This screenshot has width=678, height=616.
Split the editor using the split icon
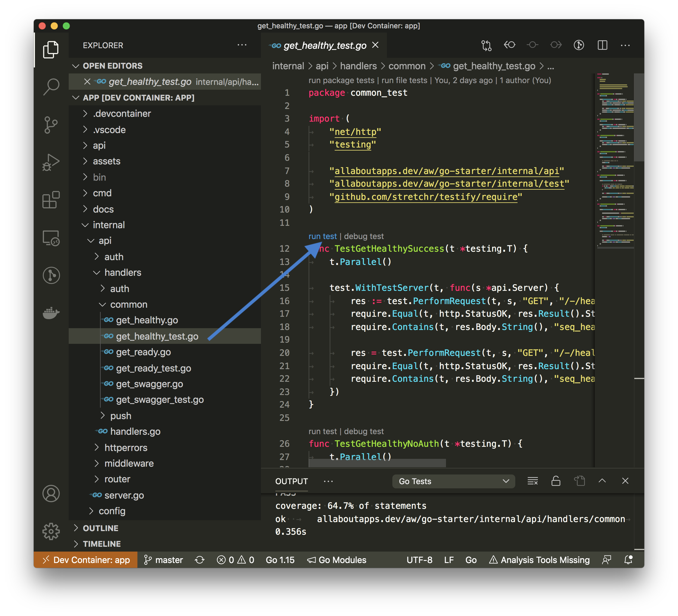point(602,45)
